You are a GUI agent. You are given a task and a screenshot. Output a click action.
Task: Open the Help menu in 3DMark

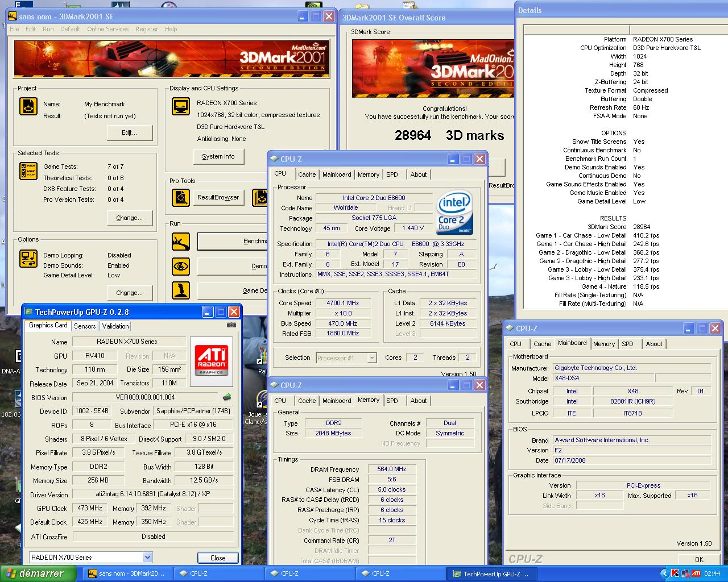[x=171, y=29]
